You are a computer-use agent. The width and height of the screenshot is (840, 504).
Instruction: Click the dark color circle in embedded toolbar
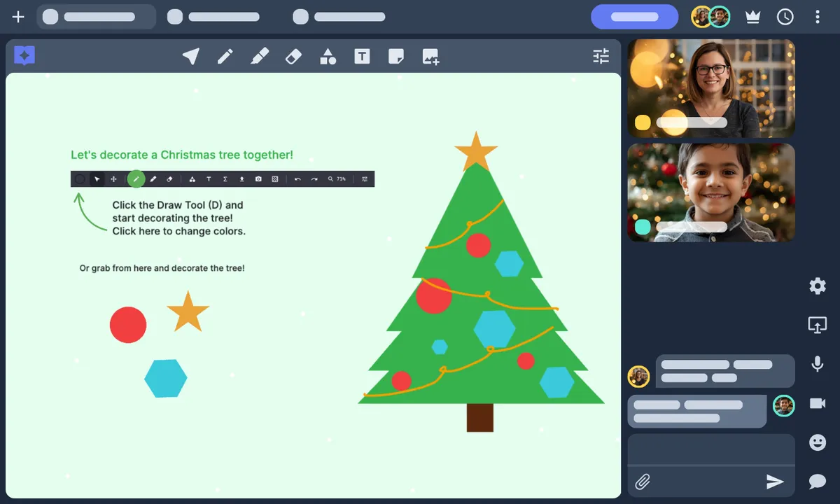click(x=80, y=179)
